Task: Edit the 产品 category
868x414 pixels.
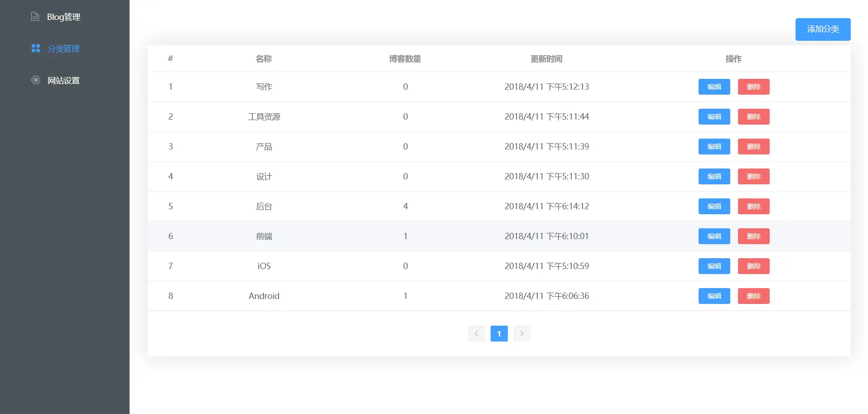Action: 714,146
